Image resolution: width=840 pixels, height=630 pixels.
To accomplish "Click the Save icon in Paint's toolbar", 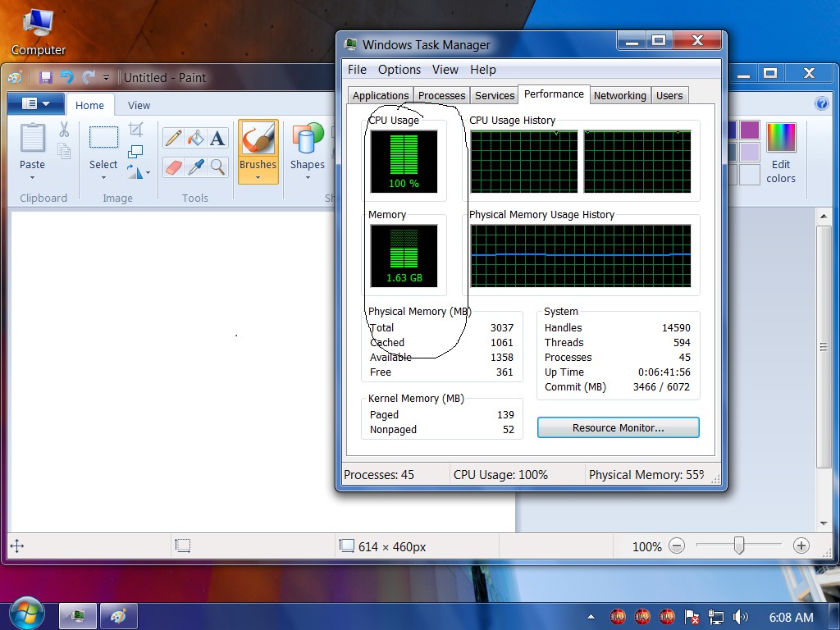I will pyautogui.click(x=46, y=78).
